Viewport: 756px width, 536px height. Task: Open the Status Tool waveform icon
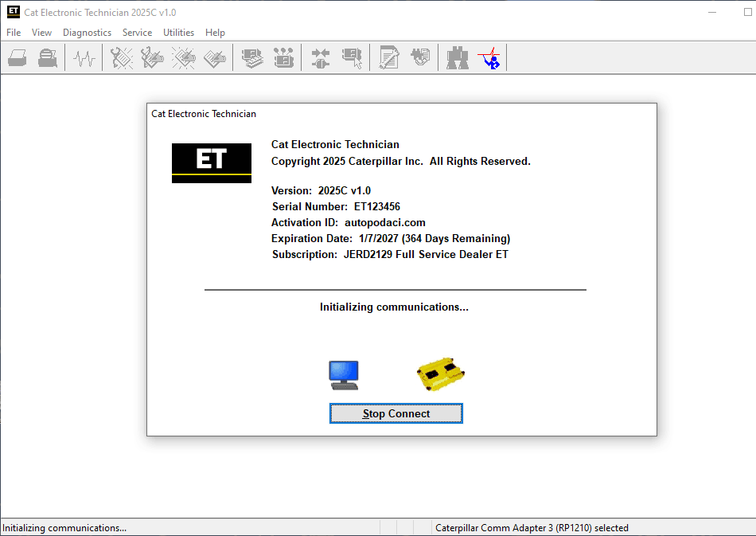[x=84, y=58]
